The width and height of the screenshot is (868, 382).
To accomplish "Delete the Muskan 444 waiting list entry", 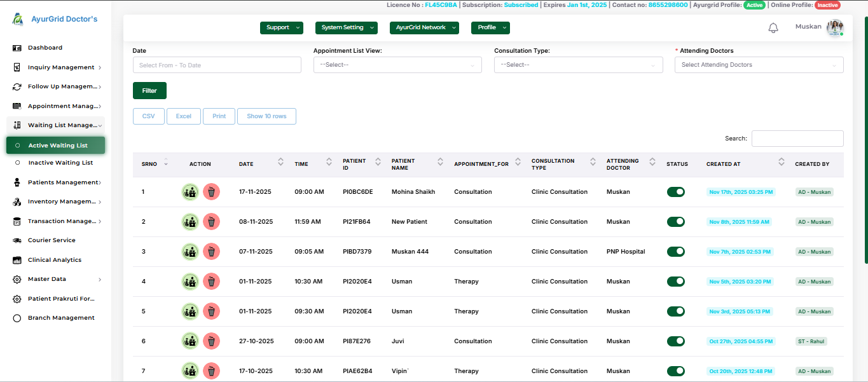I will pyautogui.click(x=211, y=252).
